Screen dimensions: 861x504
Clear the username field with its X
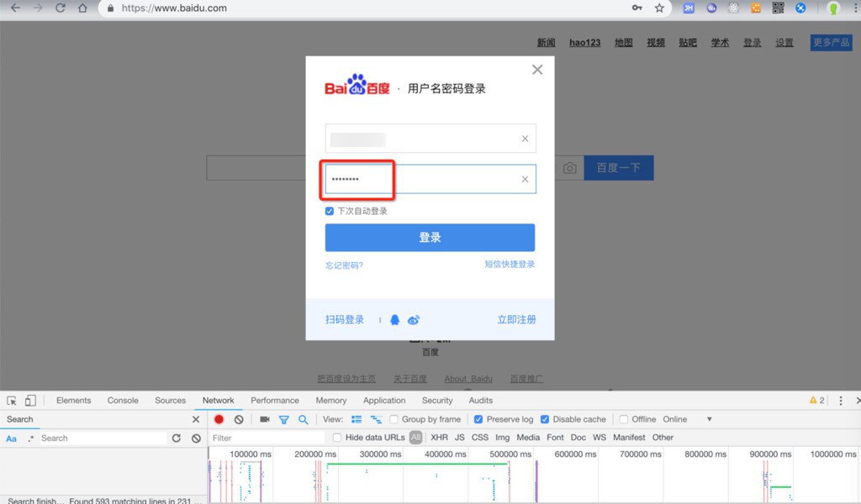tap(525, 139)
